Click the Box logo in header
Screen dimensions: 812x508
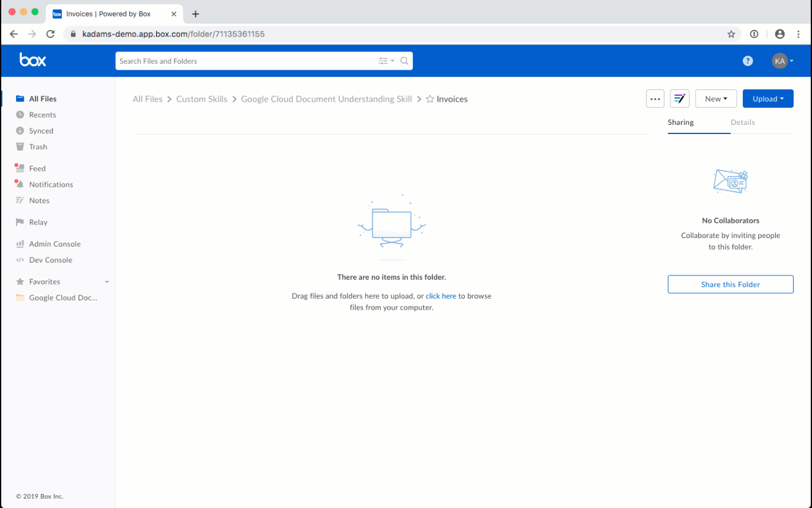pos(32,60)
